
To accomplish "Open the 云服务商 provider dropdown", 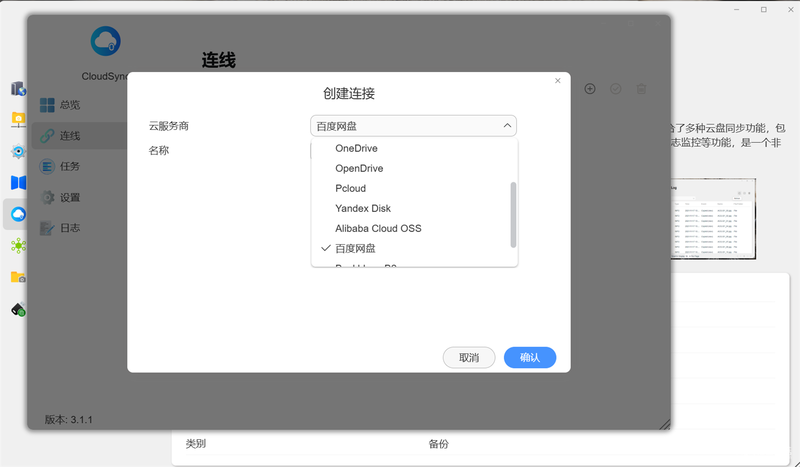I will pyautogui.click(x=413, y=126).
